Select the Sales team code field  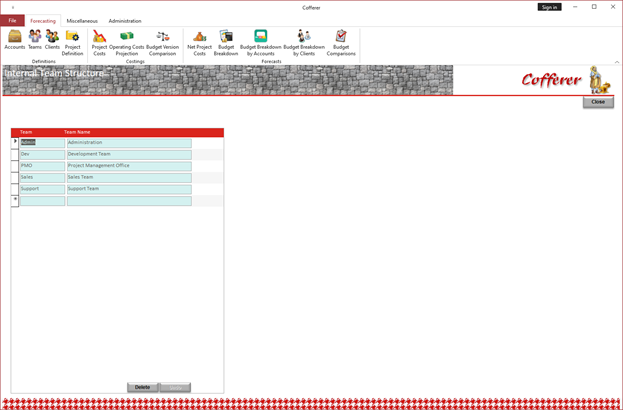(42, 178)
